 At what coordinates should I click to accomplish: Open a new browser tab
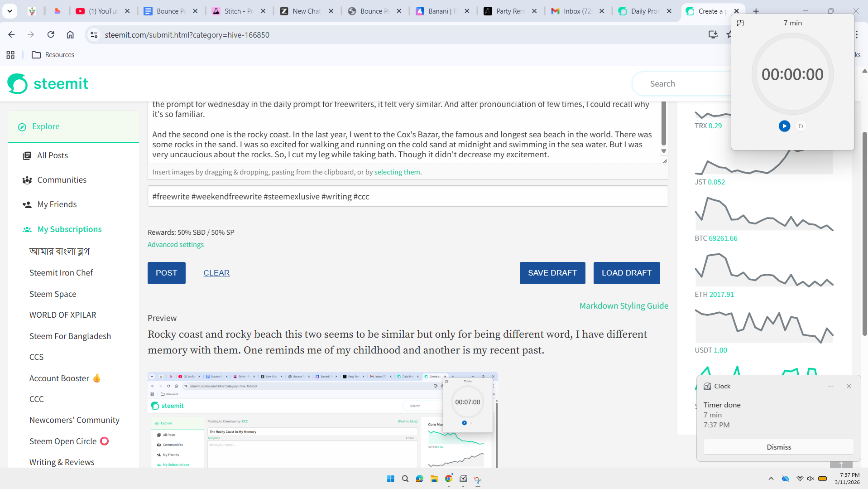pos(756,11)
